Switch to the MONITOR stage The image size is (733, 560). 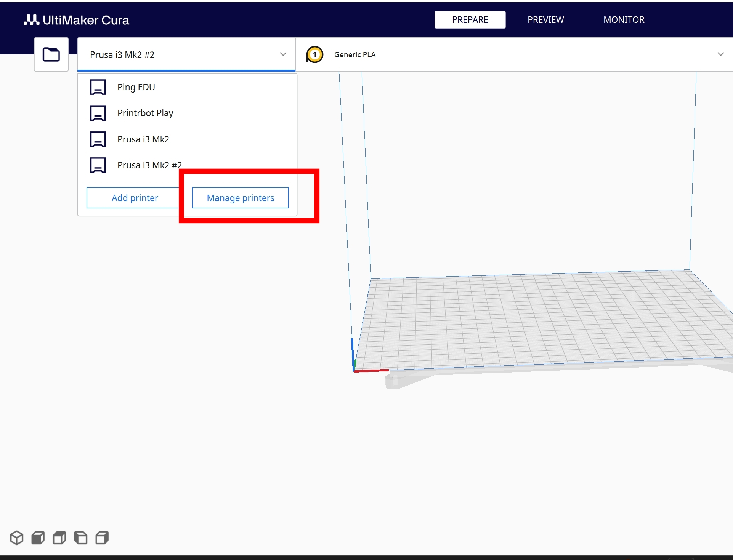(x=624, y=20)
